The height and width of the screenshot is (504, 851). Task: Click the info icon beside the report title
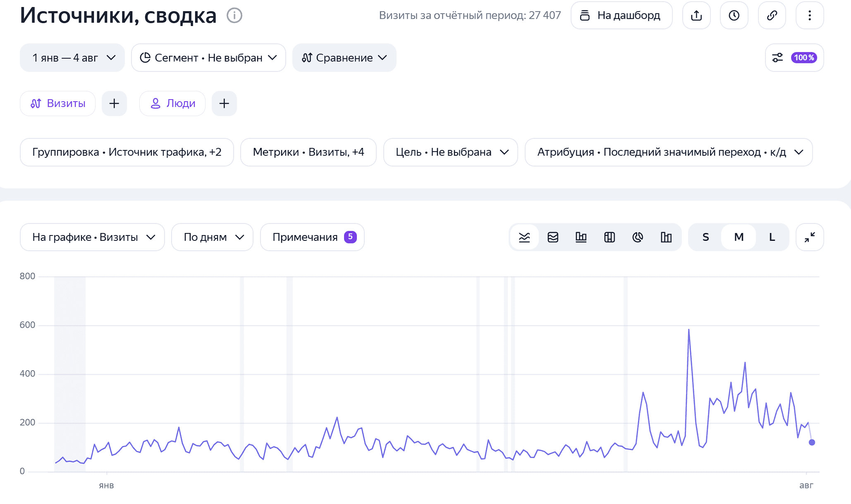point(234,16)
